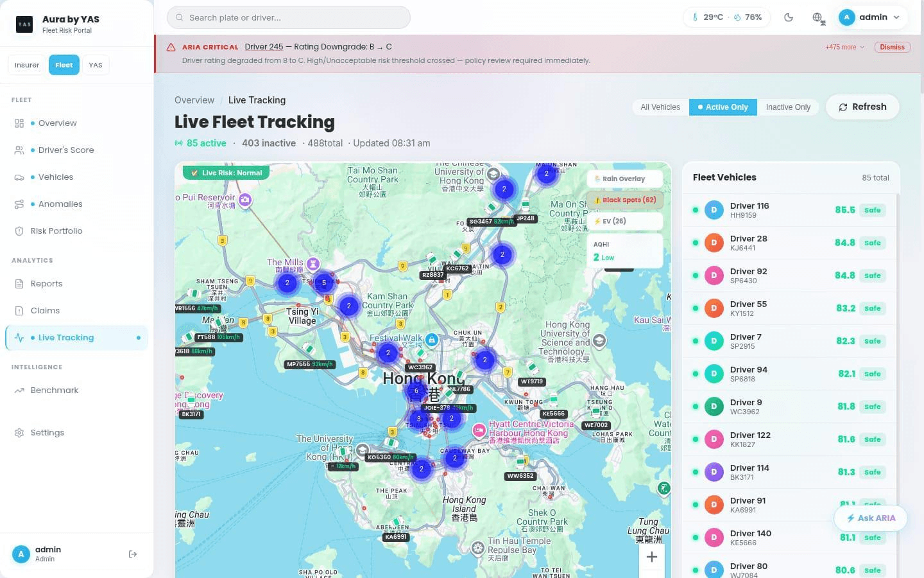Click the cluster marked 6 on map

416,390
